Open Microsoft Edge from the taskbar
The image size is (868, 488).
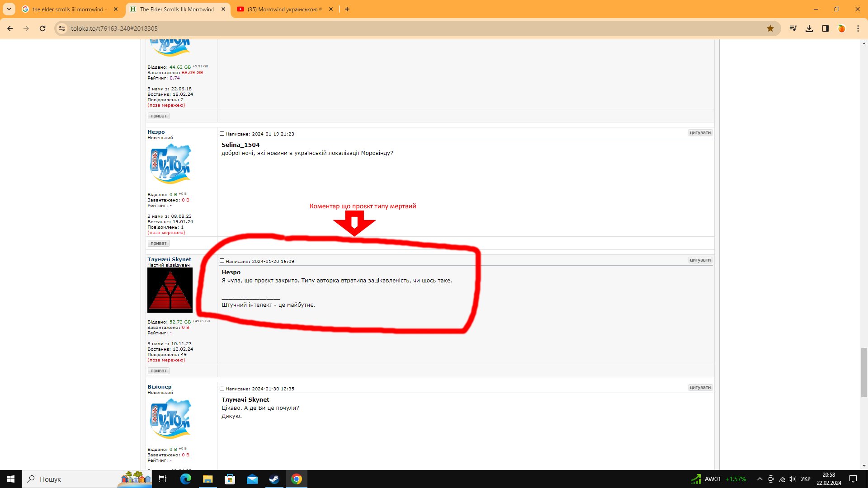click(186, 479)
